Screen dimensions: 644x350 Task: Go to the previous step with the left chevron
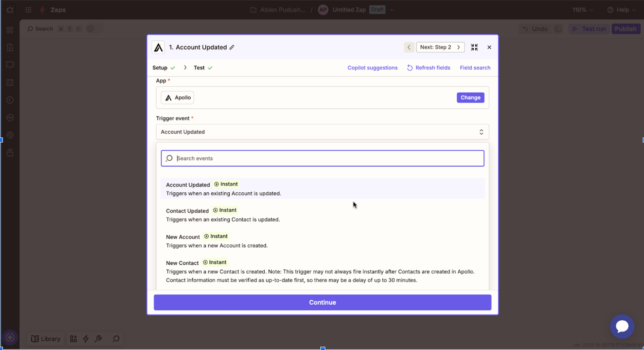pos(409,47)
